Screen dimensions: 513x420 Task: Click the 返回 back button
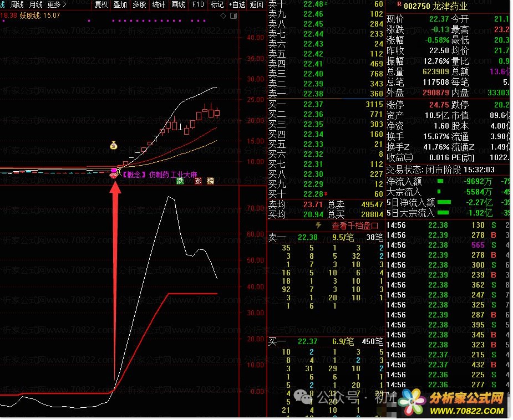pyautogui.click(x=256, y=4)
